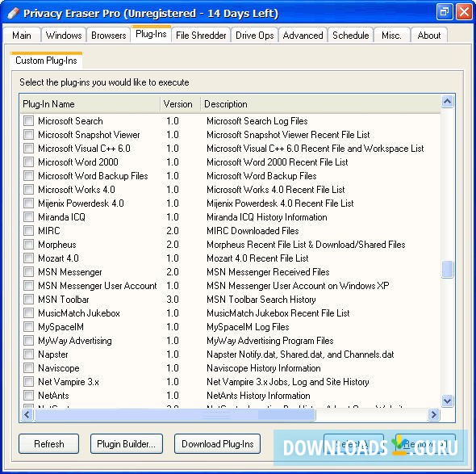
Task: Toggle the MySpaceIM checkbox
Action: tap(28, 327)
